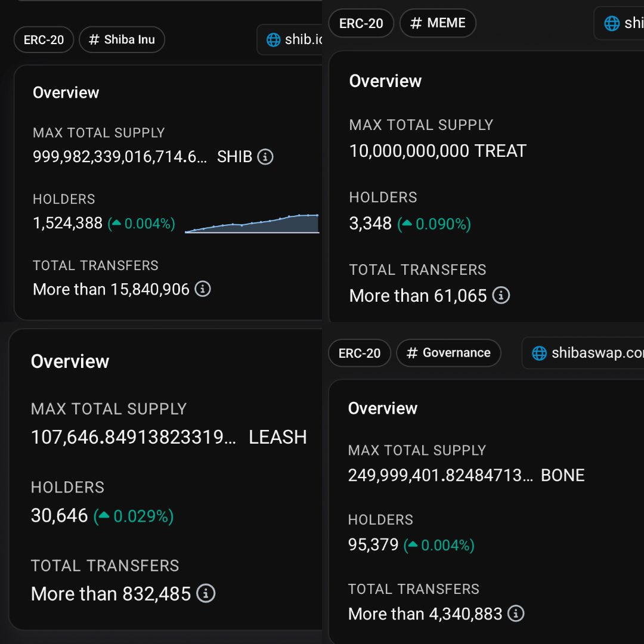Click the BONE supply value 249,999,401.82484713...
Screen dimensions: 644x644
[441, 475]
